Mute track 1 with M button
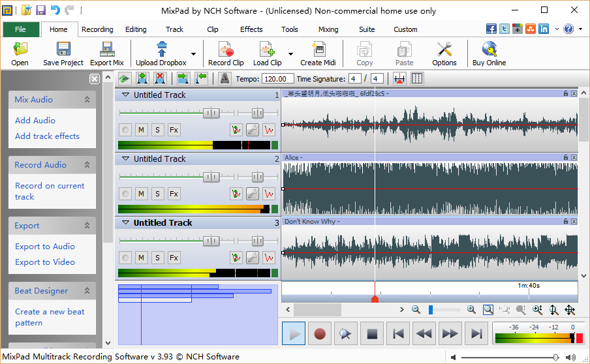Screen dimensions: 590x364 (x=141, y=130)
